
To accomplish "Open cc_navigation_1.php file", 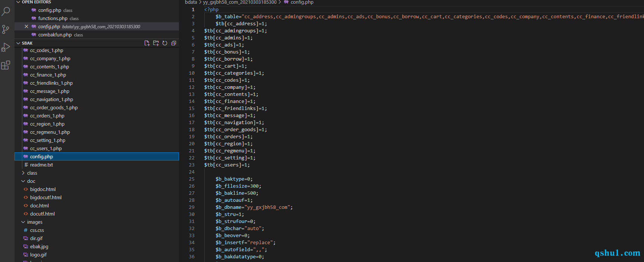I will [x=97, y=99].
